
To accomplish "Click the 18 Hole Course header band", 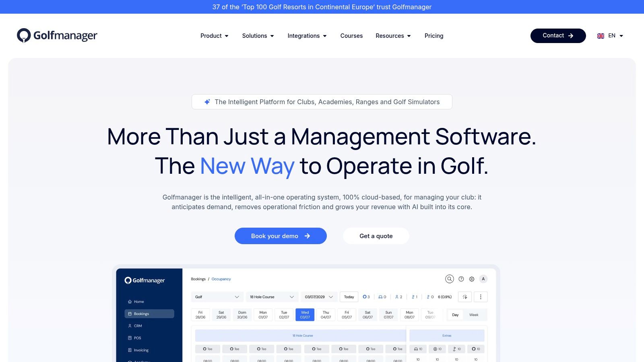I will pos(301,335).
